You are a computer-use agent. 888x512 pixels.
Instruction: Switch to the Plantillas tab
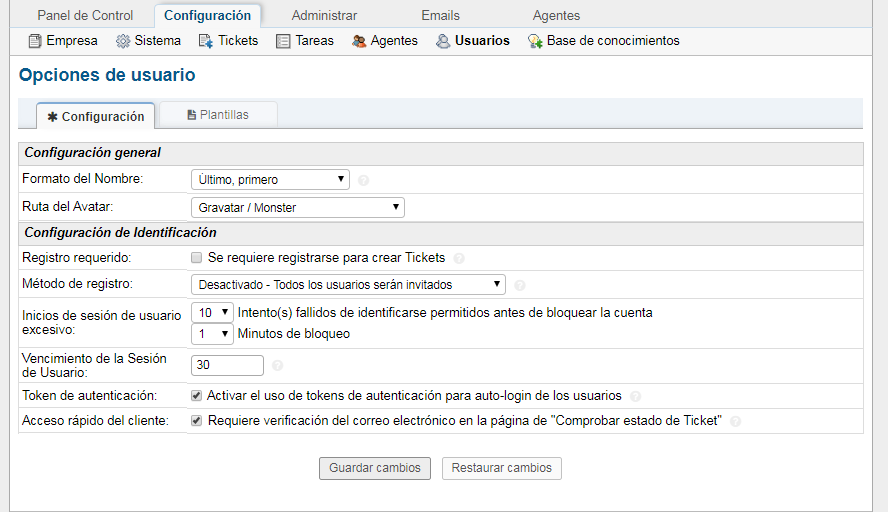click(x=217, y=115)
